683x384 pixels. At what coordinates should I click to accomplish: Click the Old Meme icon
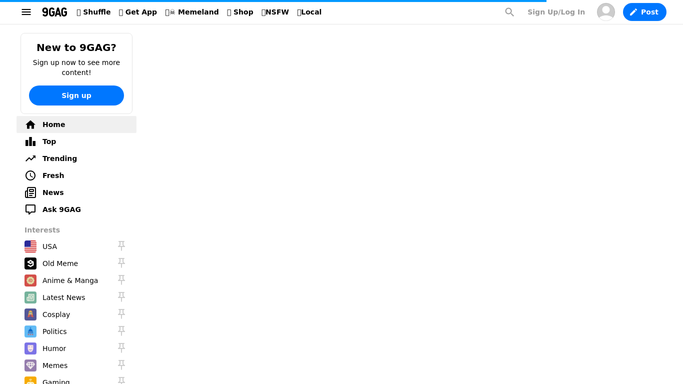pos(30,263)
